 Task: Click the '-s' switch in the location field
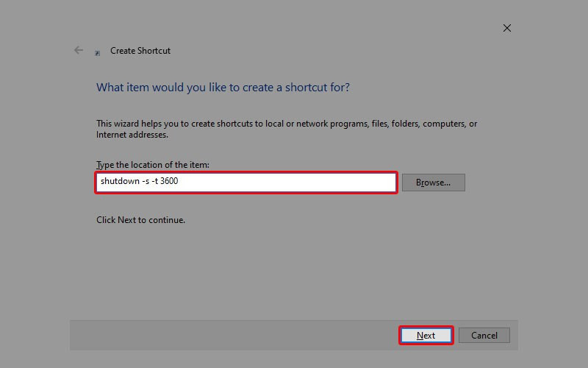click(146, 182)
